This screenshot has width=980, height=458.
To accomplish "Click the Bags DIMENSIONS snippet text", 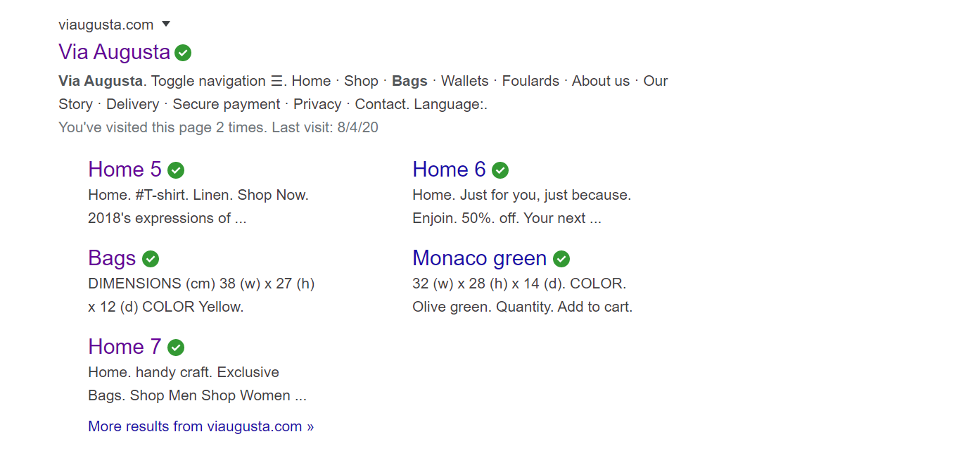I will coord(201,295).
